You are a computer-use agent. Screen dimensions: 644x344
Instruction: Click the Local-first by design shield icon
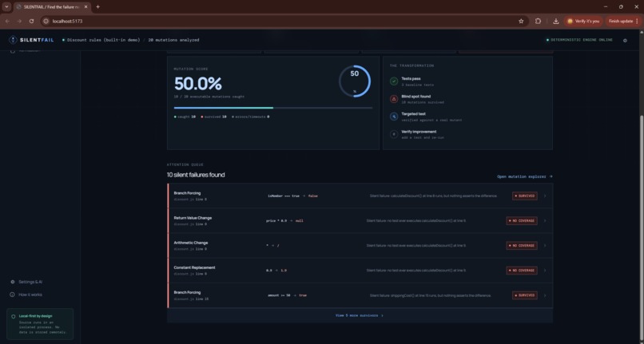pos(13,317)
